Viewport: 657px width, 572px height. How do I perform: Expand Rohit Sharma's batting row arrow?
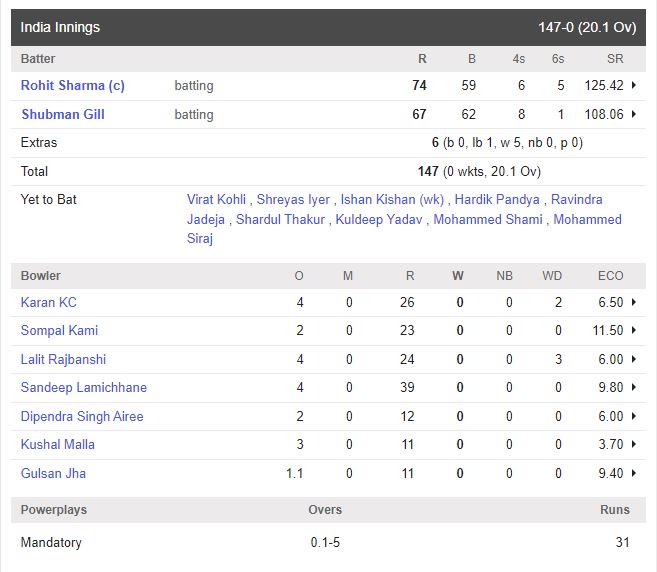[634, 86]
